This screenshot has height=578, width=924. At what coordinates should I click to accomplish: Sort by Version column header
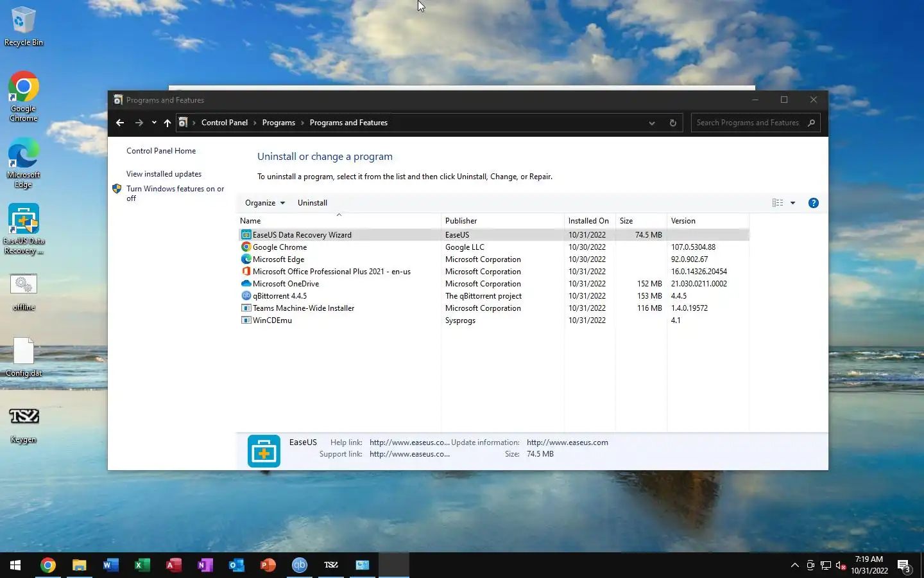(708, 221)
